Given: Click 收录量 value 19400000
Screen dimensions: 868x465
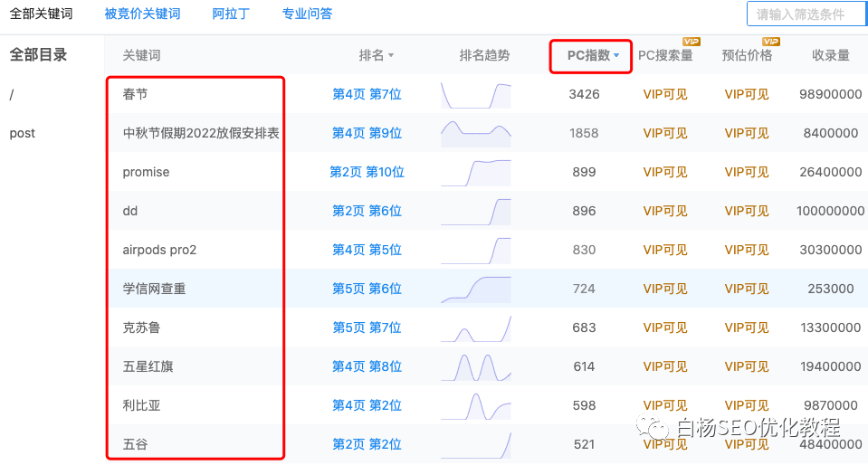Looking at the screenshot, I should (830, 366).
